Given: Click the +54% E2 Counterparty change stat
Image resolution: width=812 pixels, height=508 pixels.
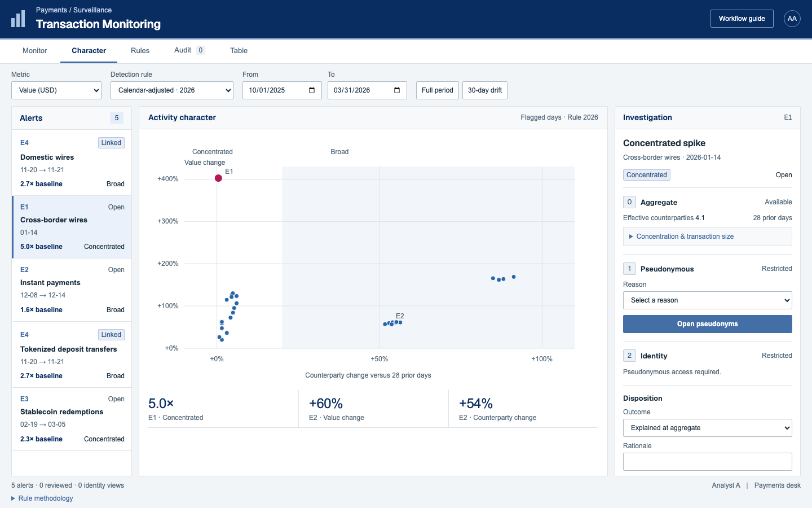Looking at the screenshot, I should [x=523, y=409].
